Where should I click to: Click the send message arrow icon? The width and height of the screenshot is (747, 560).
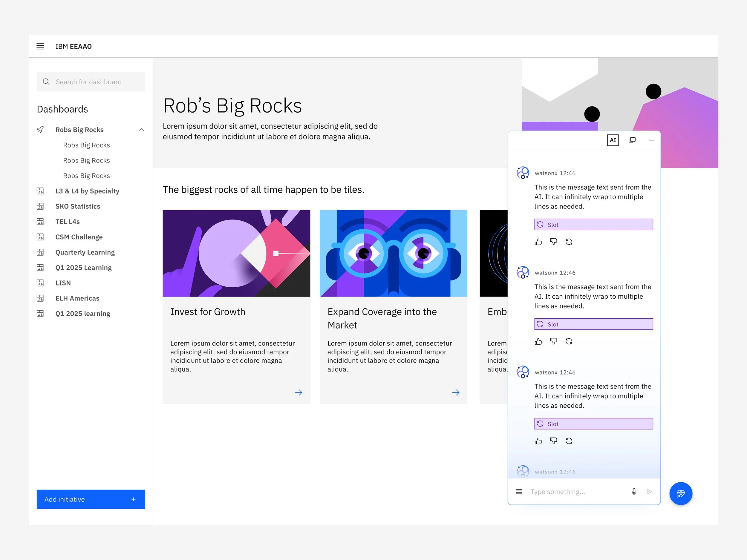tap(649, 492)
